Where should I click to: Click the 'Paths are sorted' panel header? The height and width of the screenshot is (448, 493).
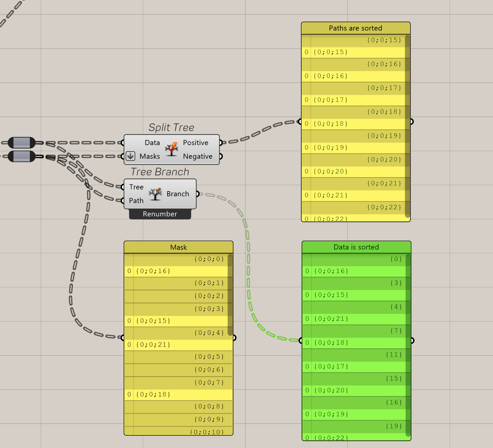pos(355,28)
